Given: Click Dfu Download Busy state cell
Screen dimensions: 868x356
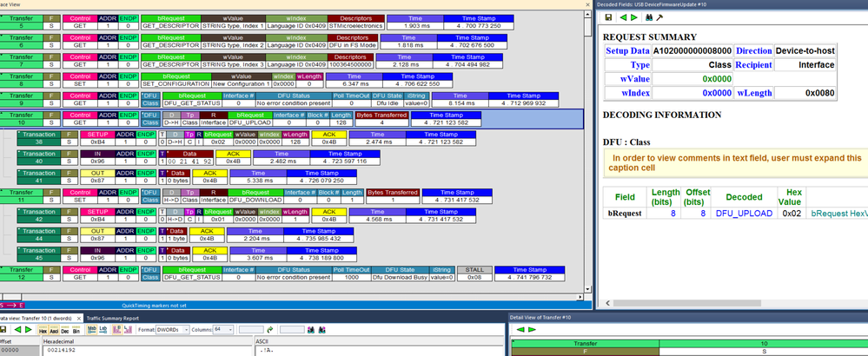Looking at the screenshot, I should click(x=399, y=278).
